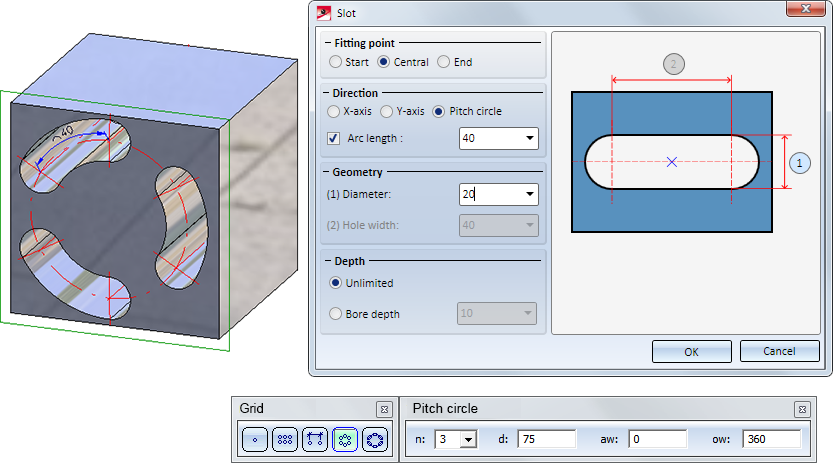Toggle the Arc length checkbox
Viewport: 833px width, 463px height.
pos(333,139)
